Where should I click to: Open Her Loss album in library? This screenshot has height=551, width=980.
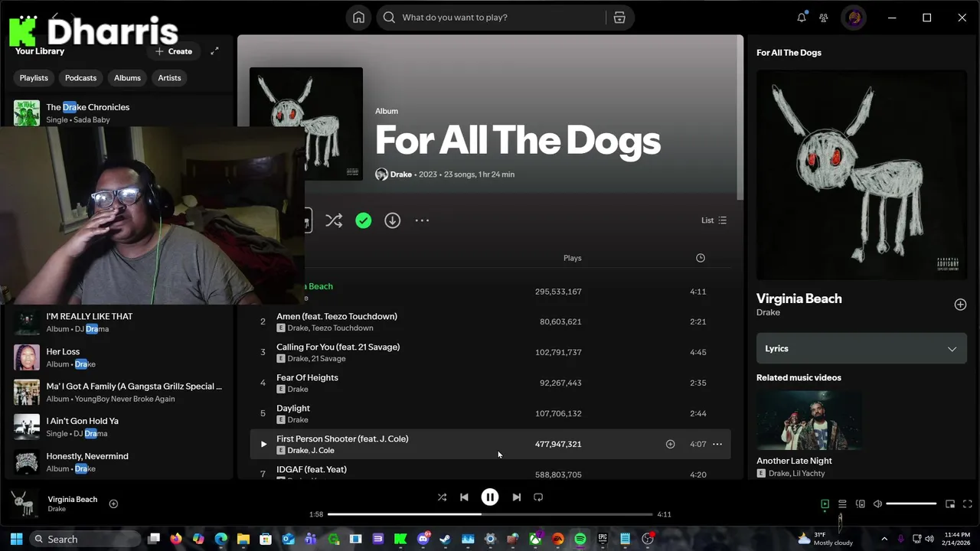click(120, 357)
